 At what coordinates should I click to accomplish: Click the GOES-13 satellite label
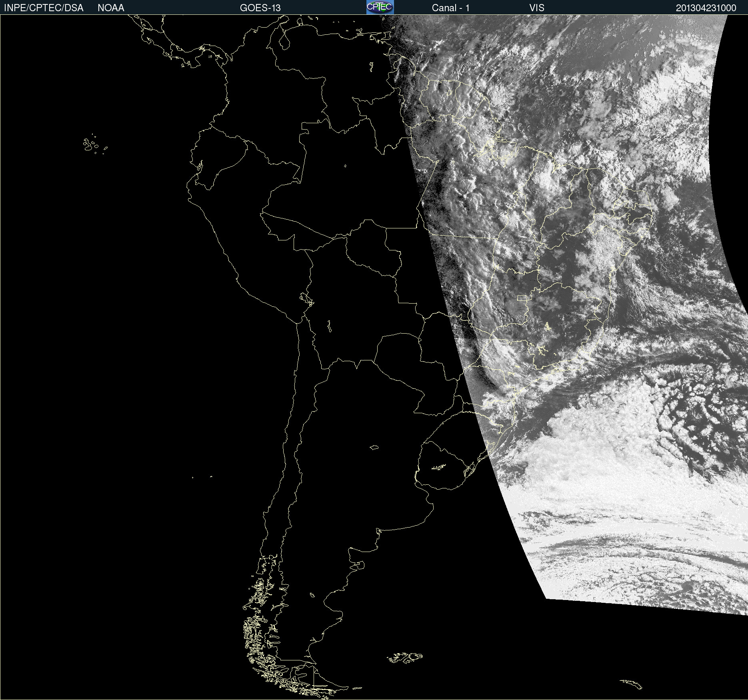coord(260,8)
